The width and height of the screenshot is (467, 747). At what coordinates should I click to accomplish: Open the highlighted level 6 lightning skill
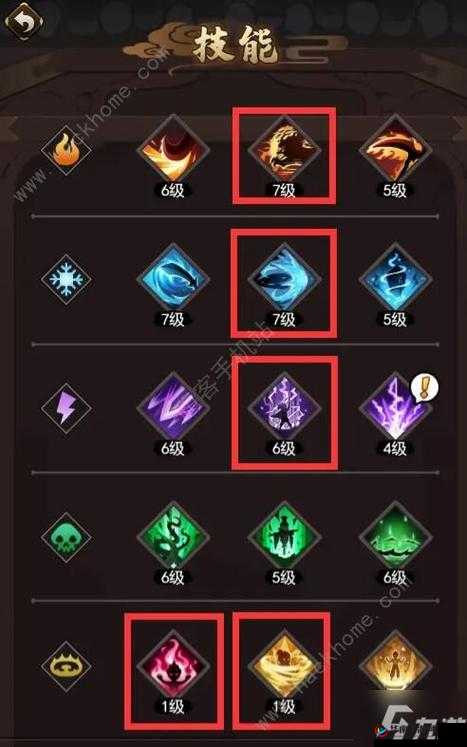284,408
